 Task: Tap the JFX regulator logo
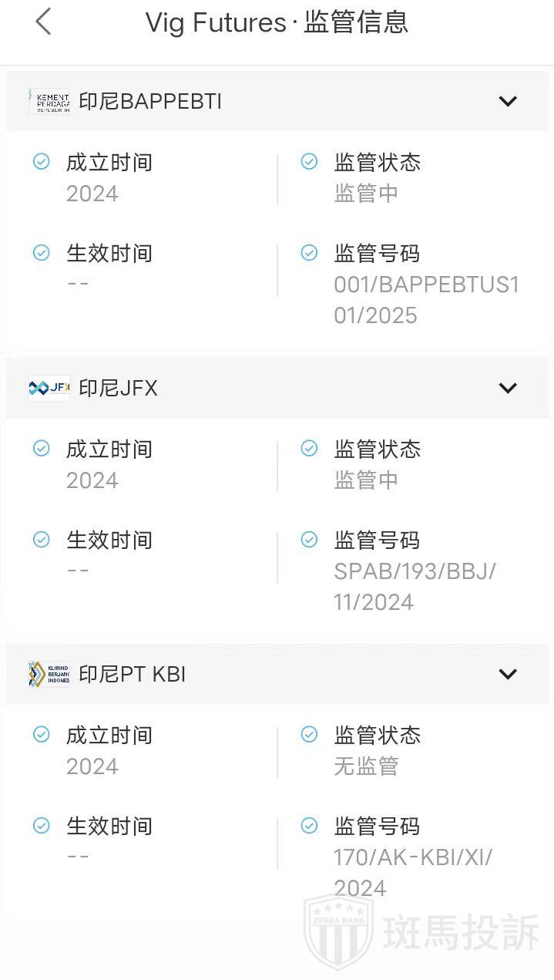point(49,388)
